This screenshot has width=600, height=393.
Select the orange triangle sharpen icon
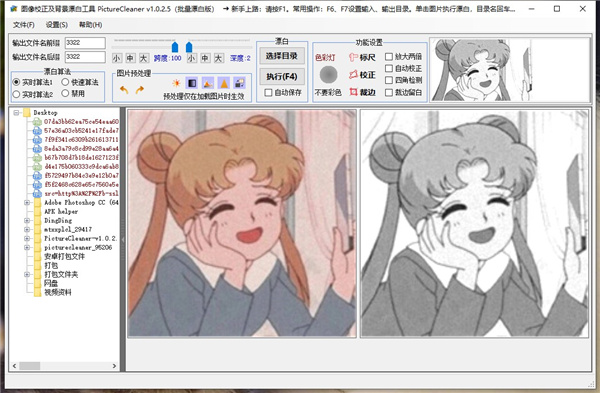click(224, 83)
